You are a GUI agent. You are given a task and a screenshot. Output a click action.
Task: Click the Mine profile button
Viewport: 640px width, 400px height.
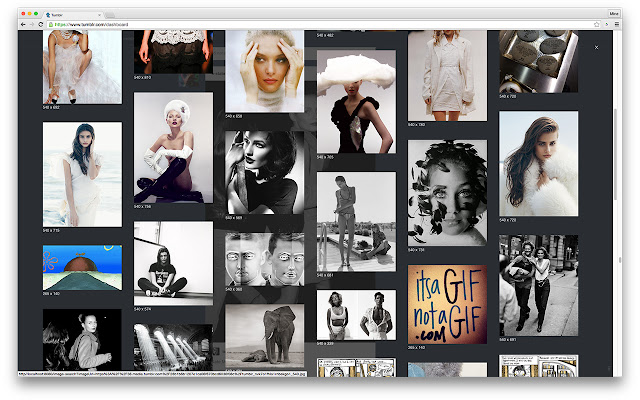coord(614,13)
